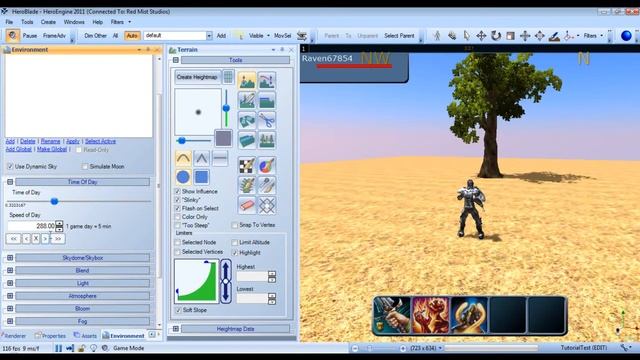Screen dimensions: 640x360
Task: Click Create Heightmap button
Action: (x=197, y=77)
